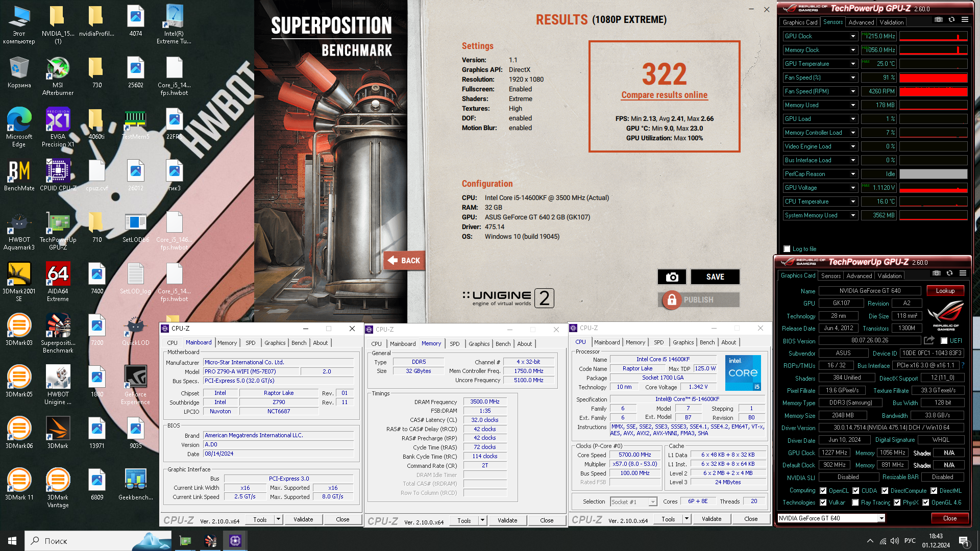Toggle OpenCL checkbox
Viewport: 980px width, 551px height.
[823, 491]
